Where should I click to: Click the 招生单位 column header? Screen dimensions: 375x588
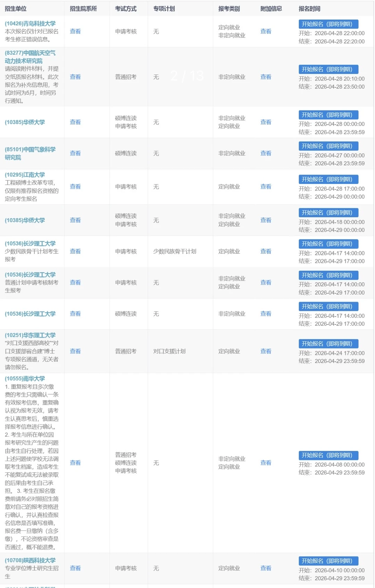(x=16, y=9)
